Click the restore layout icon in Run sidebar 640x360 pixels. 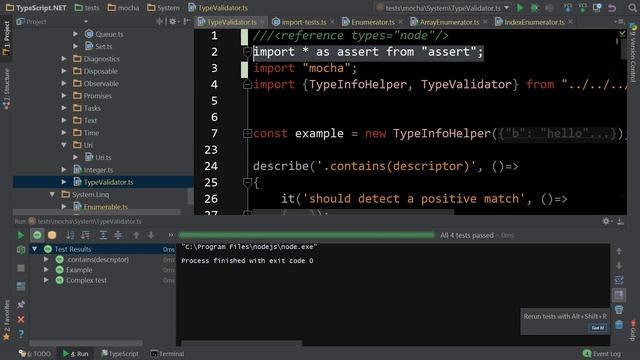click(x=21, y=286)
